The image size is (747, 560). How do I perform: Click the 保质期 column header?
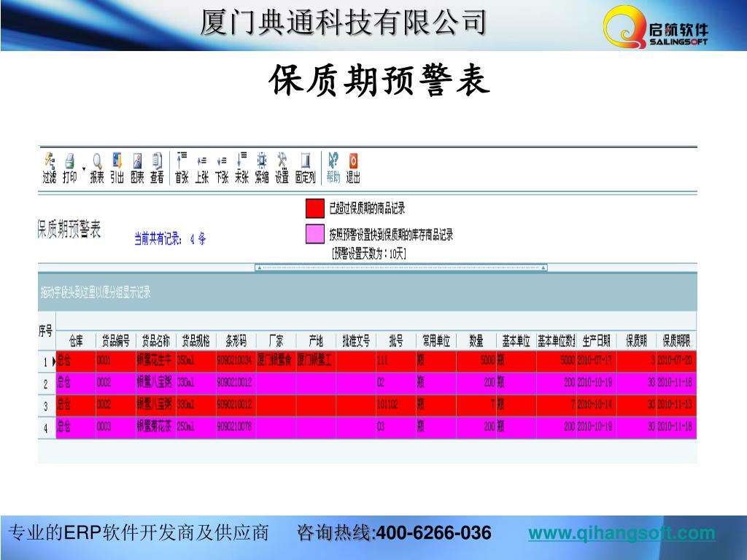(x=636, y=341)
